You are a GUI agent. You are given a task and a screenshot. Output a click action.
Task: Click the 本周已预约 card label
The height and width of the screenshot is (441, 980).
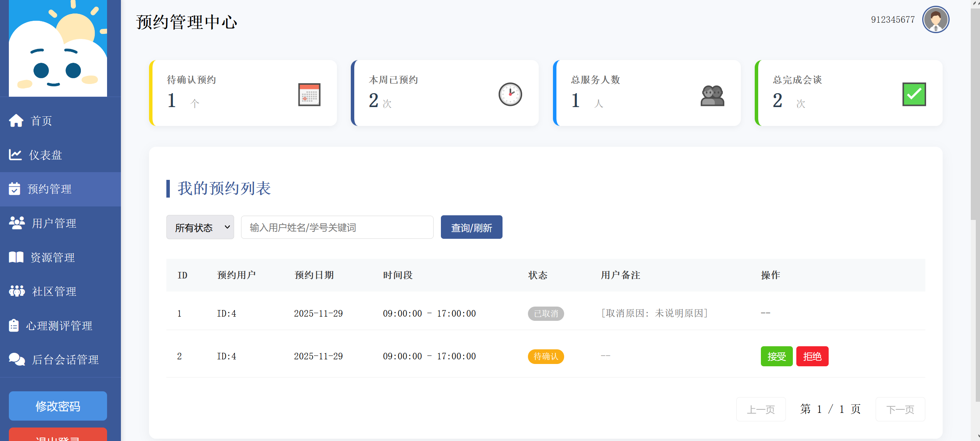tap(393, 80)
